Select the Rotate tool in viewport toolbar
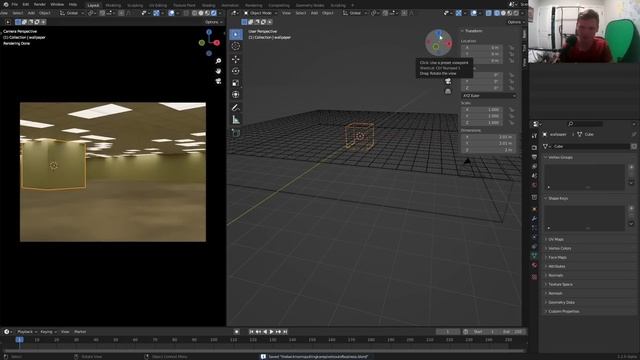The image size is (640, 360). coord(236,71)
